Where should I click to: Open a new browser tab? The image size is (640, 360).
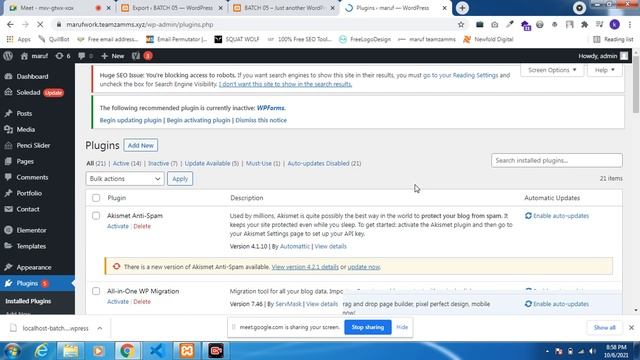click(462, 8)
